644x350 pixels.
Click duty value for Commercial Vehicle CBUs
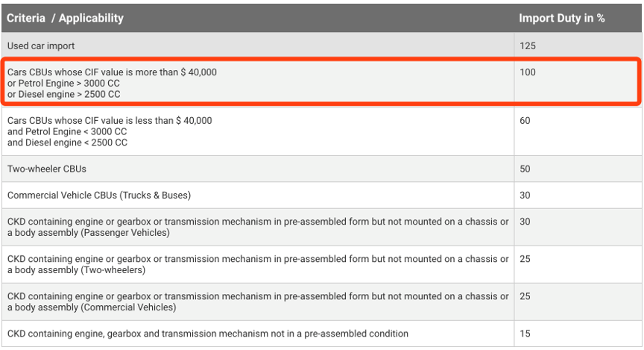click(525, 196)
